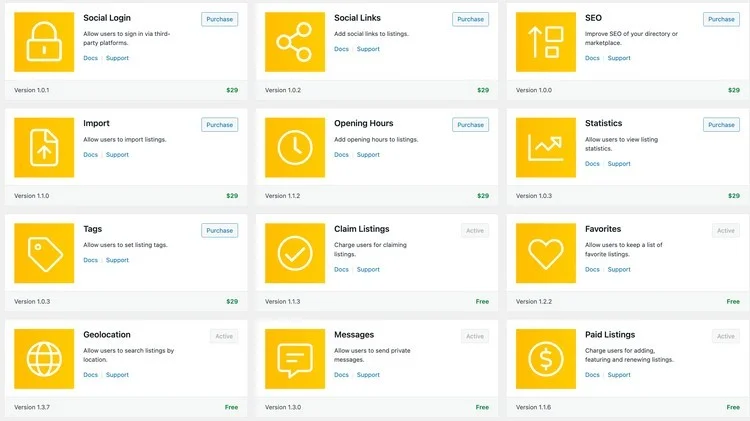Purchase the Social Login extension
The width and height of the screenshot is (750, 421).
coord(219,19)
